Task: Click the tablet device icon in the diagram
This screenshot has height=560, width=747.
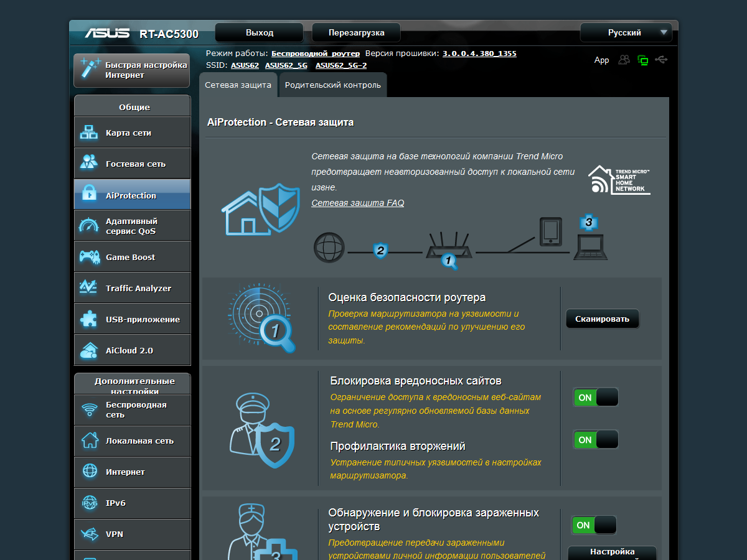Action: pyautogui.click(x=550, y=232)
